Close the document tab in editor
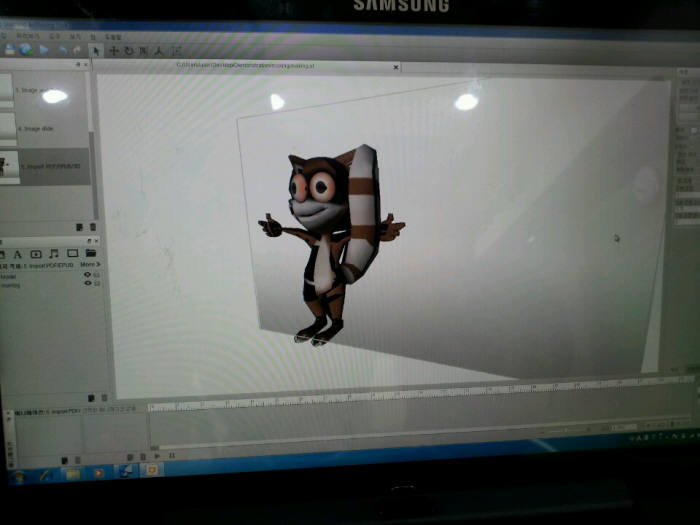 [397, 67]
